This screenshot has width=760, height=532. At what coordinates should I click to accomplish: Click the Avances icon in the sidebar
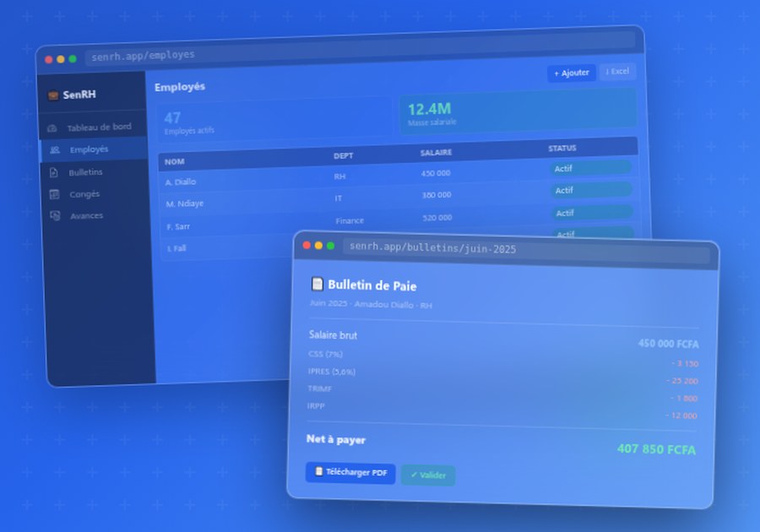click(x=55, y=215)
